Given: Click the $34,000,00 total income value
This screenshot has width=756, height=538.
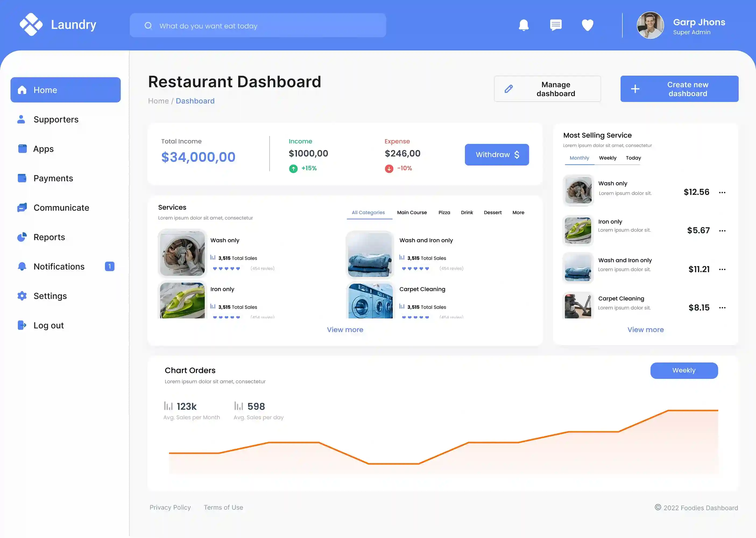Looking at the screenshot, I should click(x=198, y=157).
